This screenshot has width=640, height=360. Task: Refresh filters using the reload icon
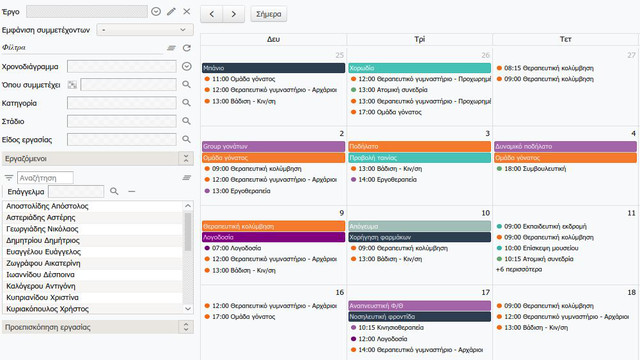tap(187, 48)
